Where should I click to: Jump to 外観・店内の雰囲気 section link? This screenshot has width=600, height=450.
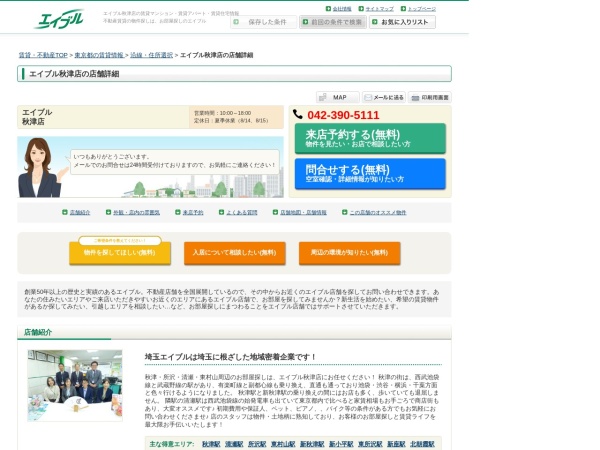click(136, 212)
